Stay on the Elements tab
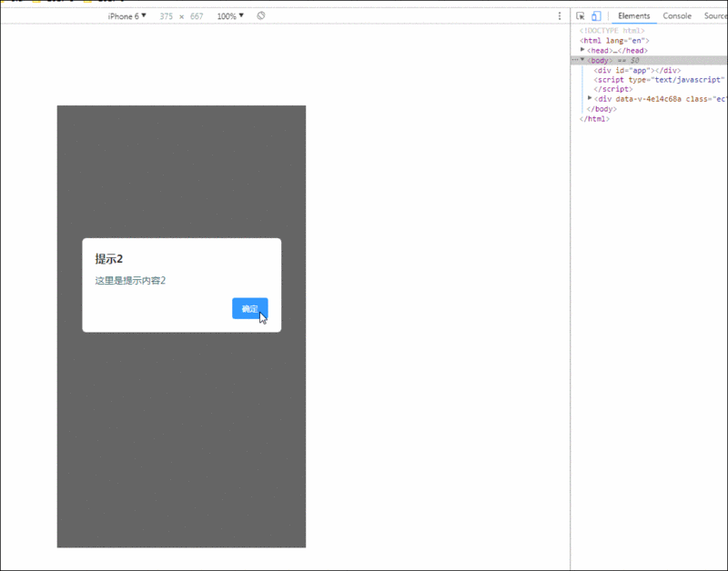This screenshot has width=728, height=571. click(x=633, y=15)
